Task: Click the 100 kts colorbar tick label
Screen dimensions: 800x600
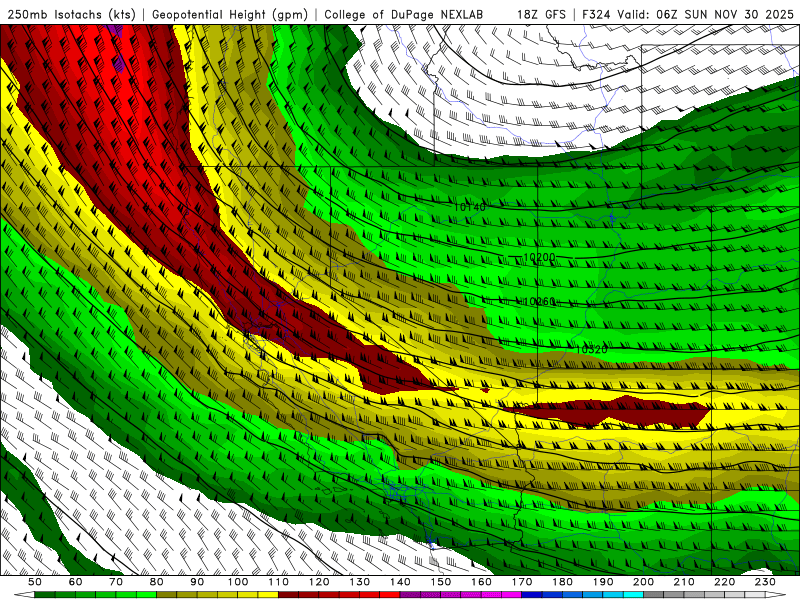Action: tap(238, 582)
